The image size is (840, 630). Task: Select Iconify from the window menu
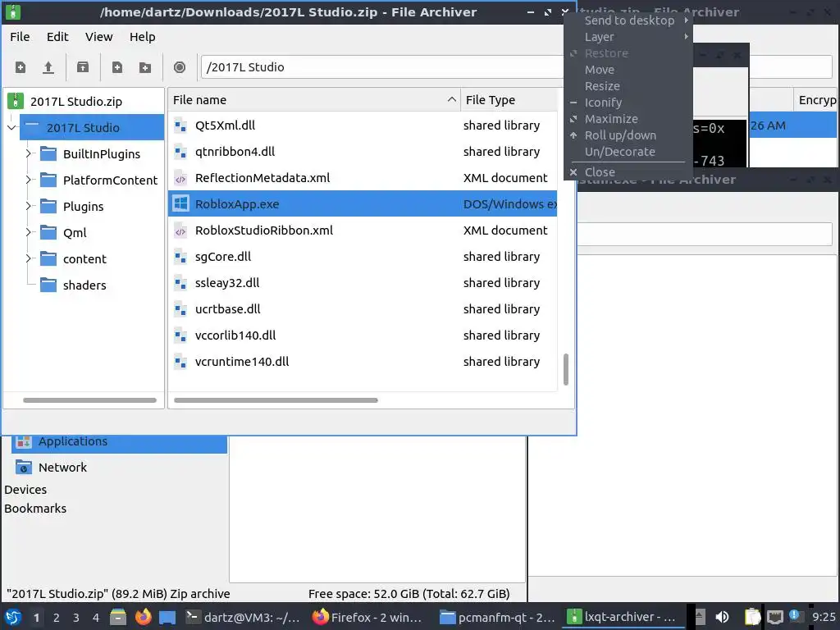point(629,103)
